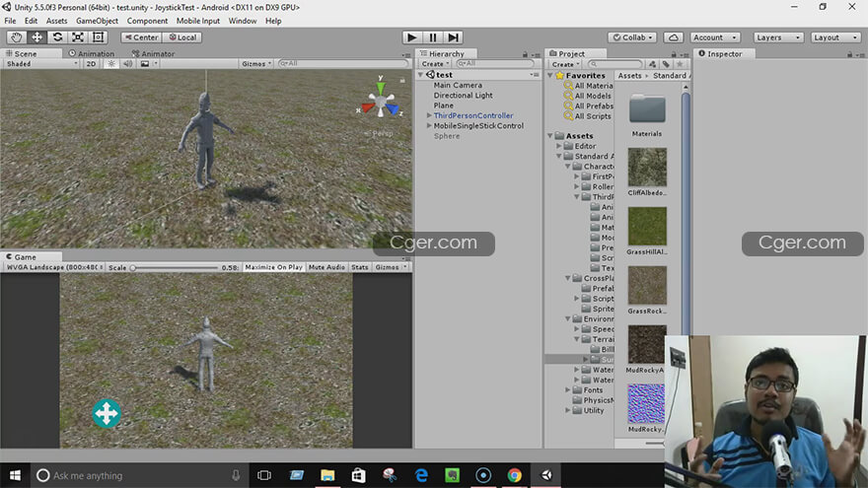Viewport: 868px width, 488px height.
Task: Open the Layout dropdown
Action: [835, 37]
